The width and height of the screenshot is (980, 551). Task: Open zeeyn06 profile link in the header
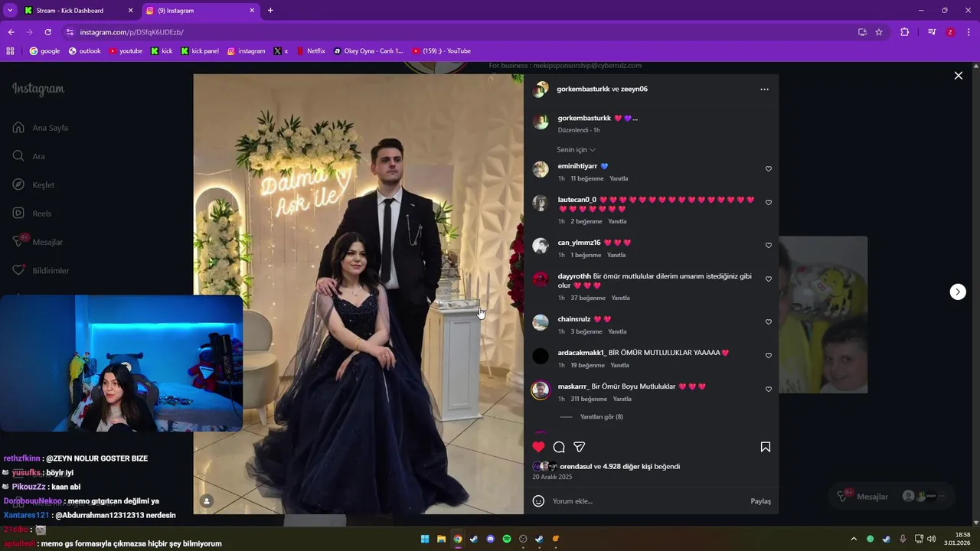pyautogui.click(x=634, y=89)
